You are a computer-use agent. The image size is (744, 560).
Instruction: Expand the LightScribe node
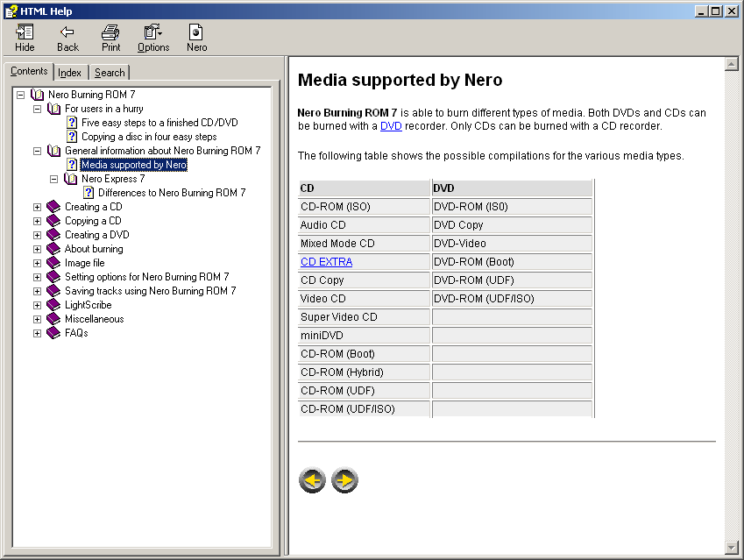(x=37, y=305)
